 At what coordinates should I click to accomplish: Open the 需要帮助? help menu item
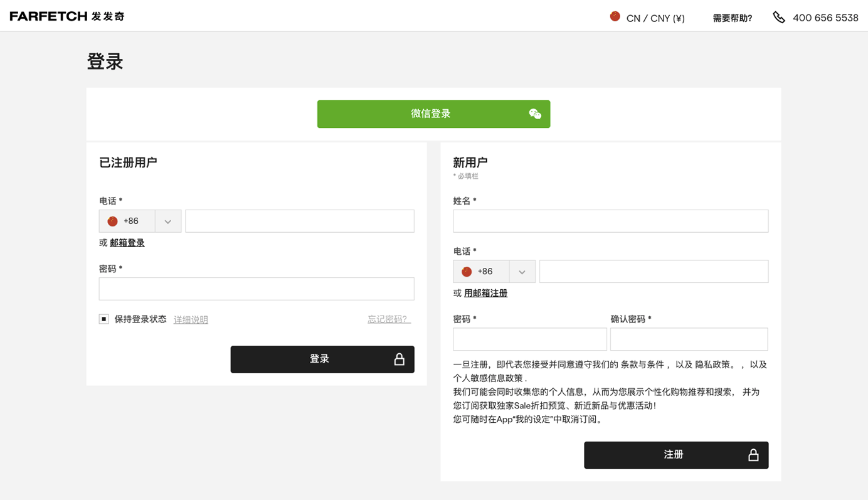(732, 18)
